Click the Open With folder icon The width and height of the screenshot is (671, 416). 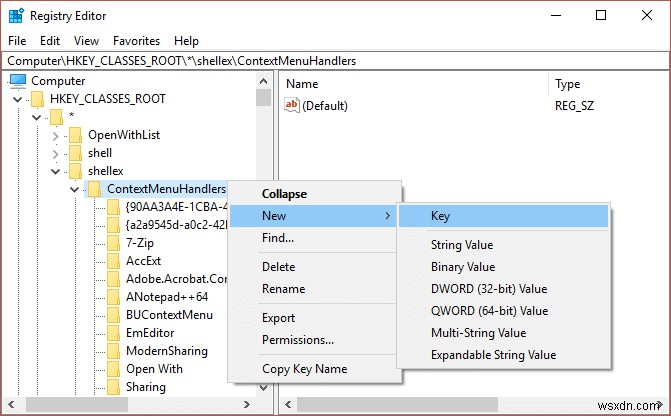click(113, 368)
